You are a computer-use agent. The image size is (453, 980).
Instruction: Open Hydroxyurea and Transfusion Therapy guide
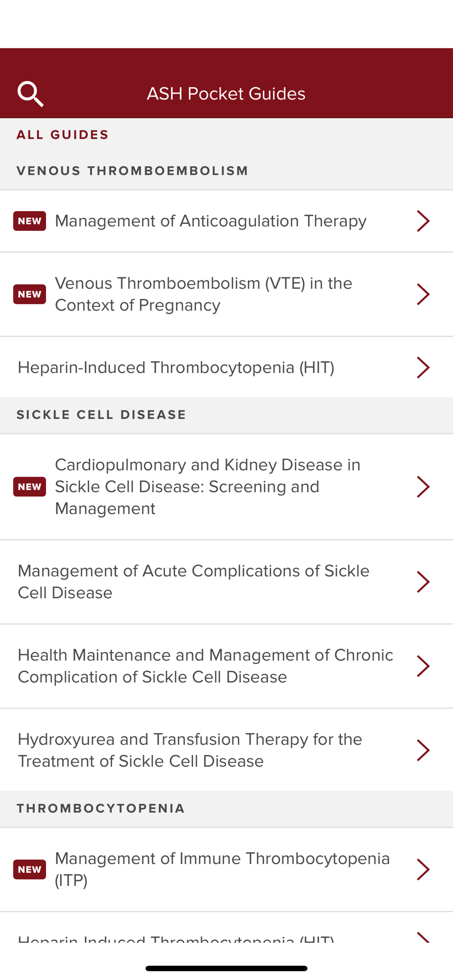click(x=190, y=750)
